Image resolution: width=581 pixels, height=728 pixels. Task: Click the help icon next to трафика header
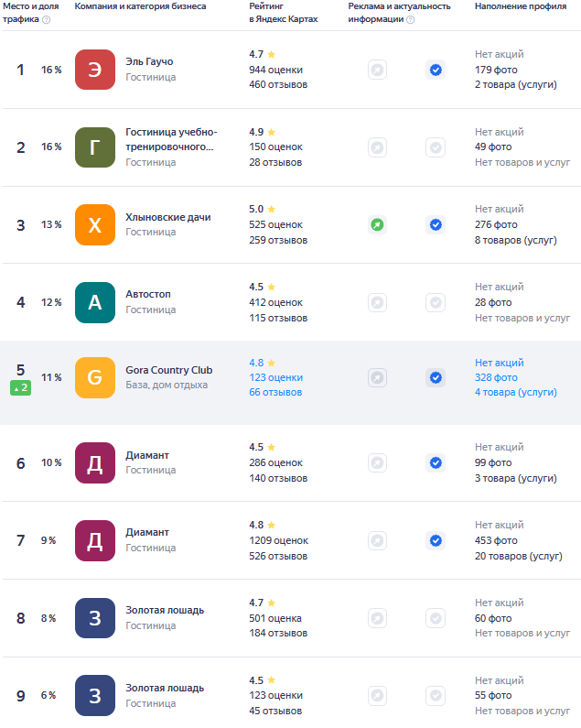[47, 19]
